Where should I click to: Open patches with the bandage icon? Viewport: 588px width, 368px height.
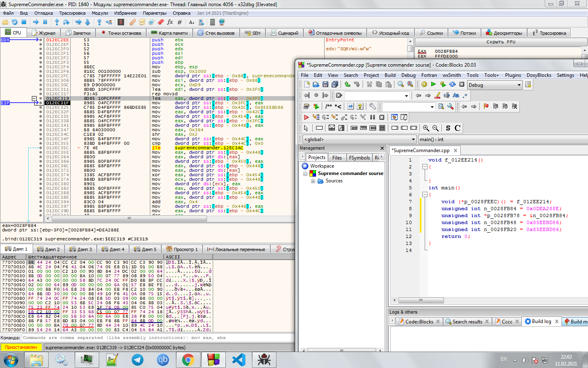point(133,22)
